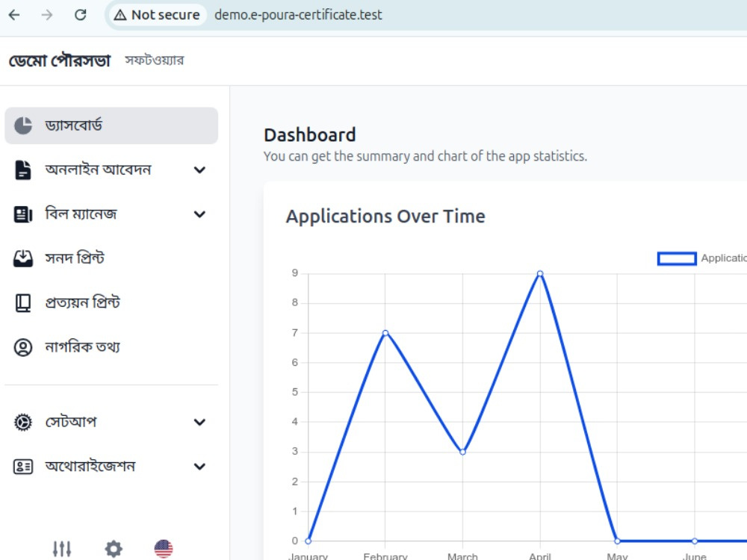This screenshot has height=560, width=747.
Task: Click the ID card icon beside অথোরাইজেশন
Action: tap(23, 466)
